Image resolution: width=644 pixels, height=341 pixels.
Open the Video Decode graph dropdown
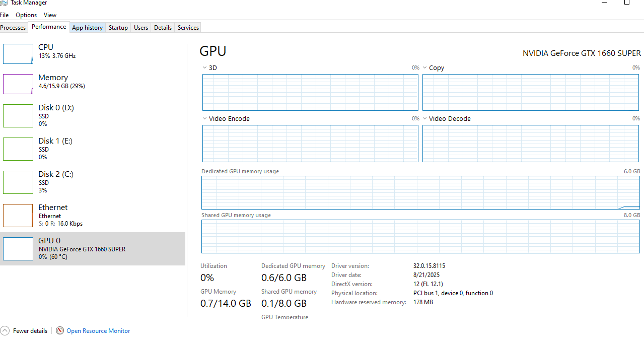[424, 119]
